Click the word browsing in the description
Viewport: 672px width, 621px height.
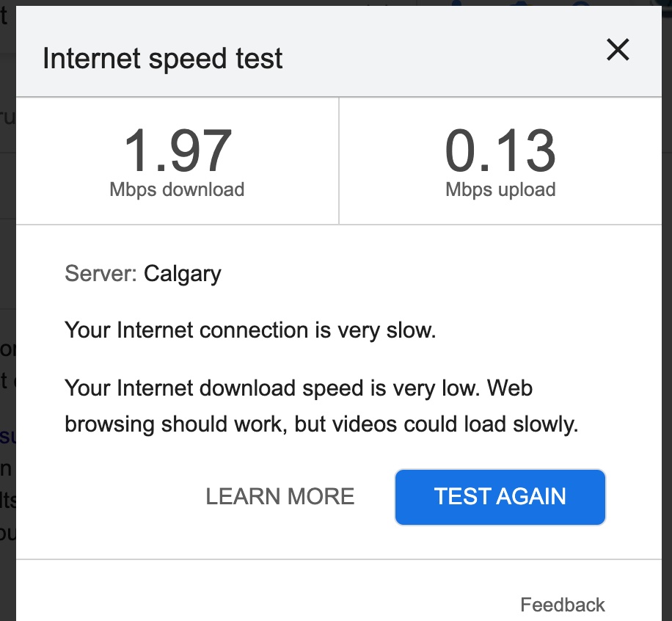coord(109,425)
